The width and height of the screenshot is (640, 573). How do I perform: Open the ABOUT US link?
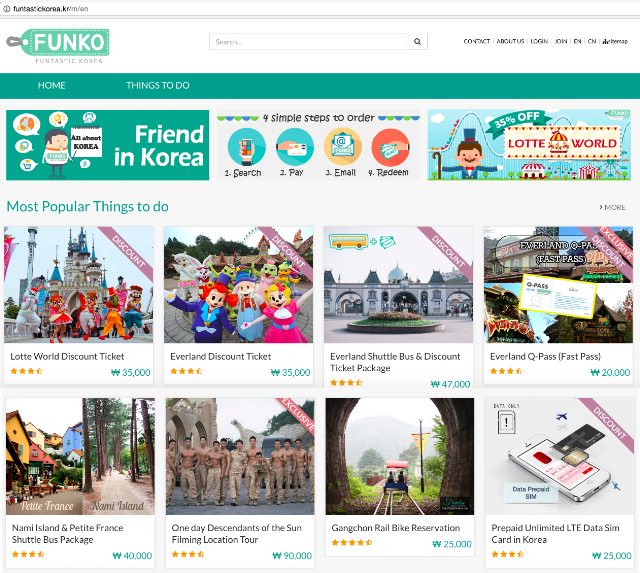click(x=510, y=41)
